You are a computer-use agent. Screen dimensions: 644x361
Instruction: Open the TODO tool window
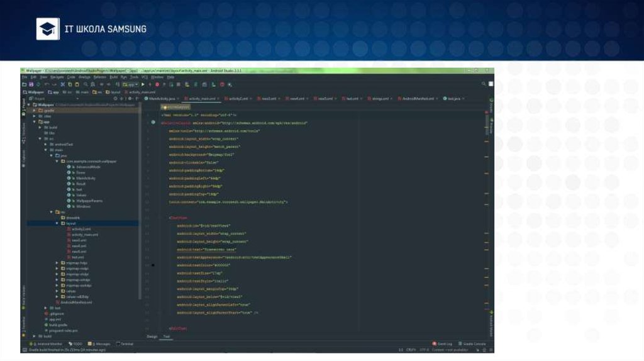[x=77, y=344]
